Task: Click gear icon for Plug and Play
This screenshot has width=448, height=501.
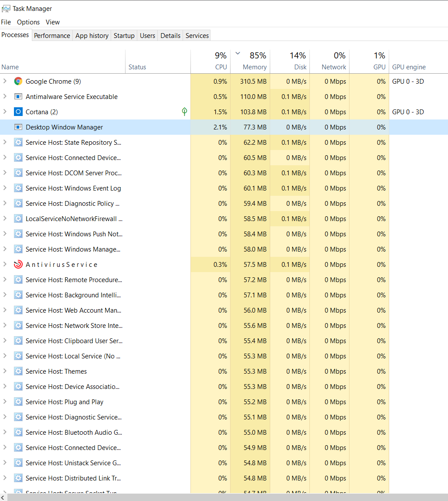Action: pos(18,402)
